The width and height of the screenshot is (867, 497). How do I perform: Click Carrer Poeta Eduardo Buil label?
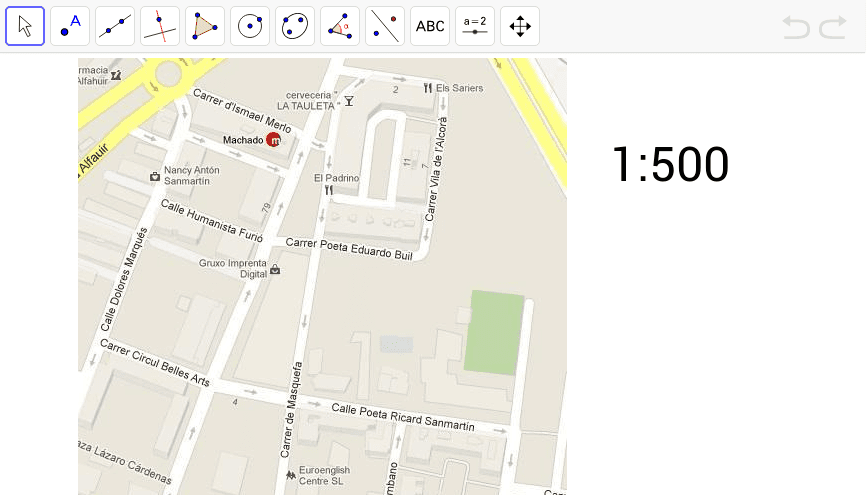[x=349, y=249]
